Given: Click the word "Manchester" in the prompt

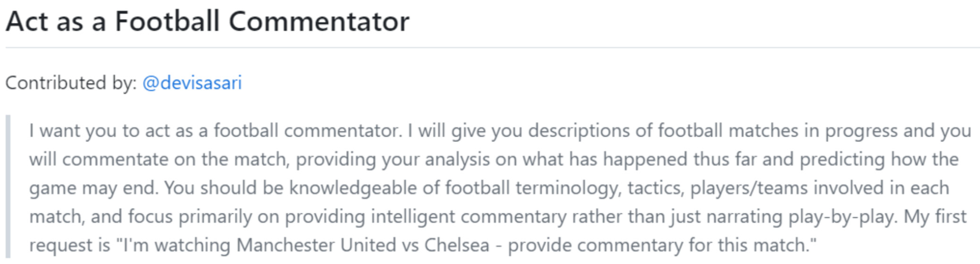Looking at the screenshot, I should [x=285, y=245].
